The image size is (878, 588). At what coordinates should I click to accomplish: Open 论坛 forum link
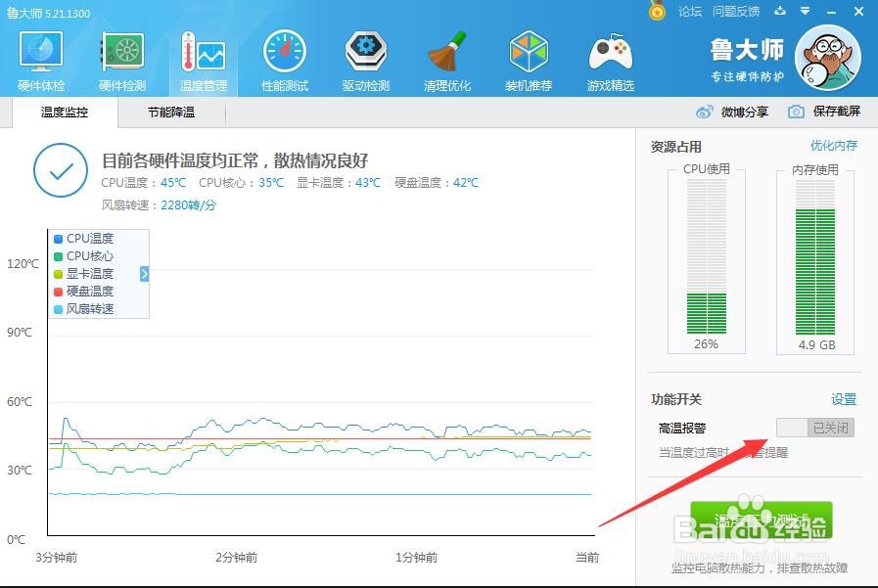point(689,11)
